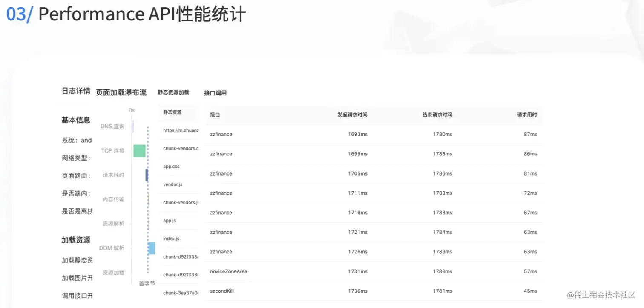Click the light blue DOM 解析 waterfall bar

[152, 248]
